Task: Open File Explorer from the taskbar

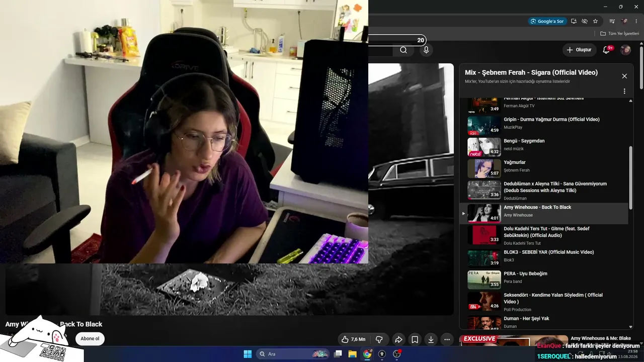Action: [x=353, y=354]
